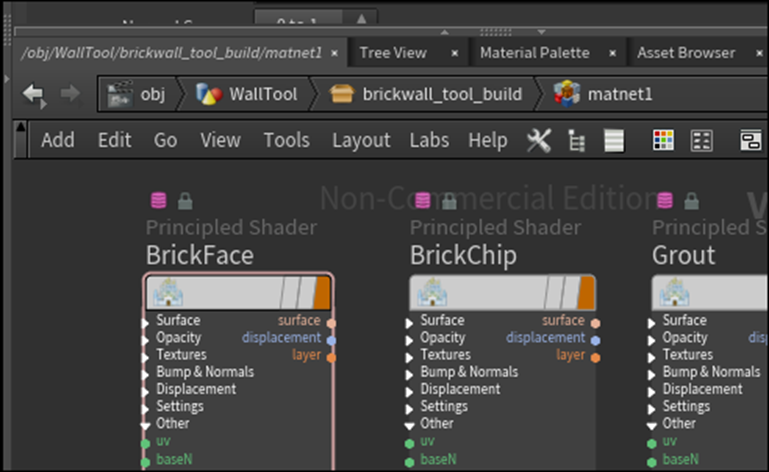Screen dimensions: 769x472
Task: Click baseN input connector on BrickFace
Action: pos(145,462)
